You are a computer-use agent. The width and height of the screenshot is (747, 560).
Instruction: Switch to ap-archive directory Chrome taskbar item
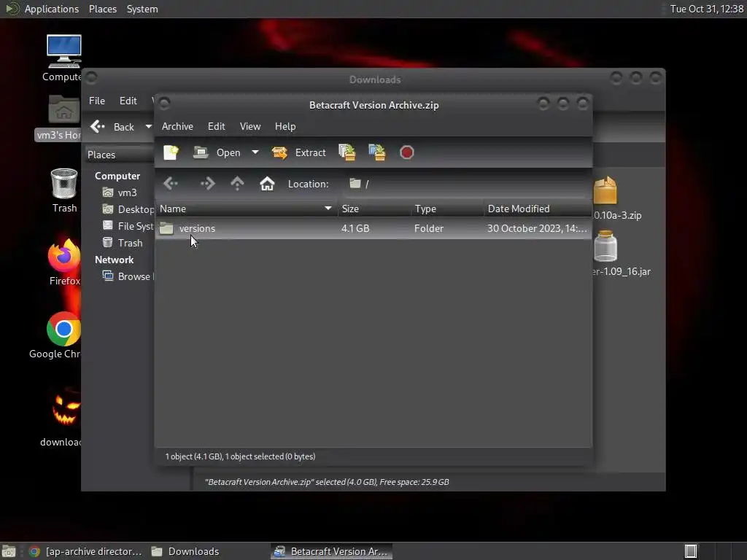coord(85,551)
